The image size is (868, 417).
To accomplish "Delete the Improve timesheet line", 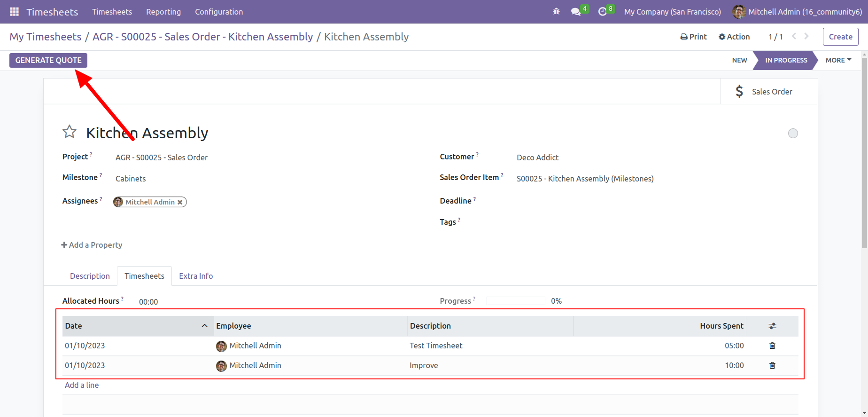I will (772, 365).
